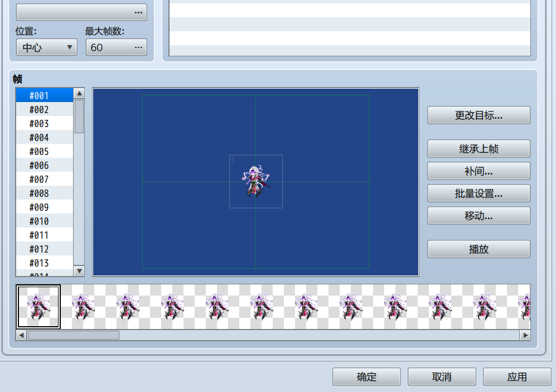Confirm with the 确定 button
The height and width of the screenshot is (392, 556).
coord(366,376)
